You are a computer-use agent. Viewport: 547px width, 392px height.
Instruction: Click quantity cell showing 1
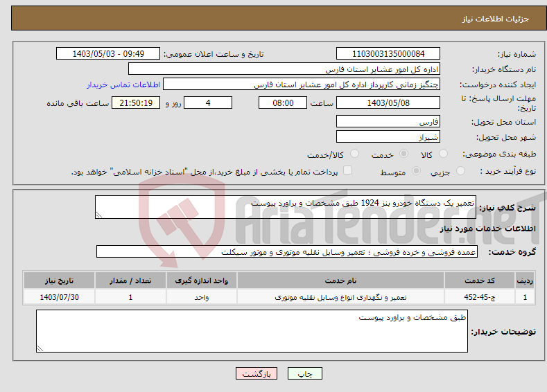coord(130,297)
